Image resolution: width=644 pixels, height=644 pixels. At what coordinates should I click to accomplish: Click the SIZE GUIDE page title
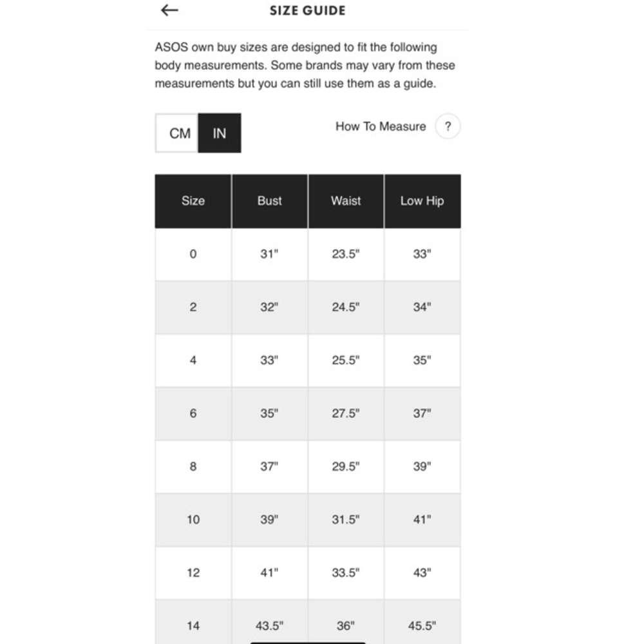click(307, 10)
